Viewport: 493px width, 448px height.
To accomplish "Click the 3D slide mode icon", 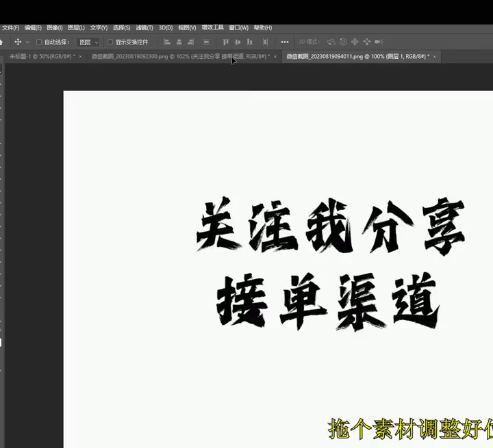I will pyautogui.click(x=366, y=42).
